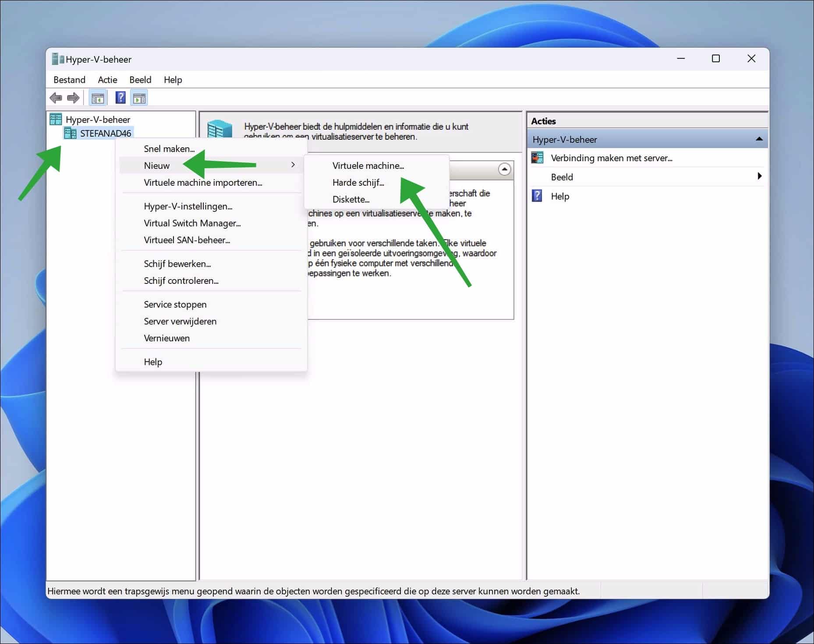The image size is (814, 644).
Task: Open the Actie menu
Action: click(x=107, y=80)
